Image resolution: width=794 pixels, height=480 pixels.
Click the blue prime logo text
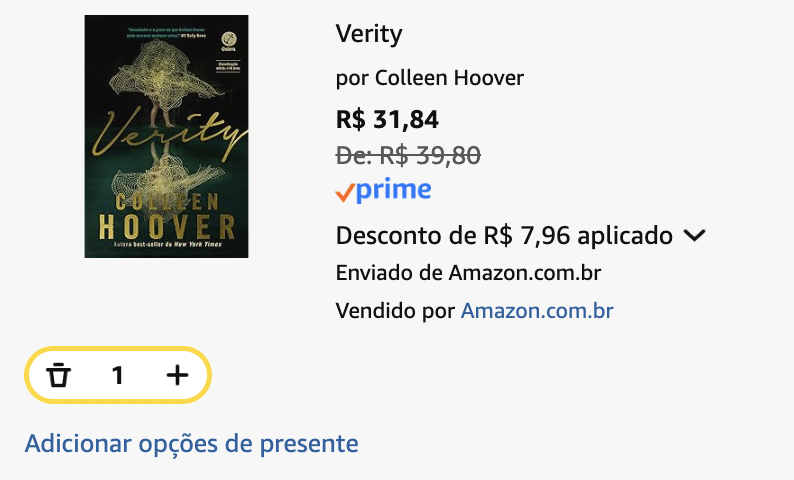393,190
